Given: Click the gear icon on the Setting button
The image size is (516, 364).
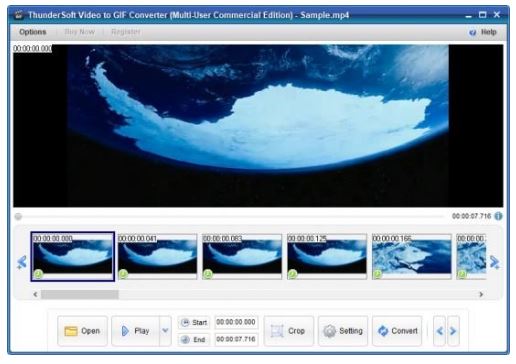Looking at the screenshot, I should [329, 331].
